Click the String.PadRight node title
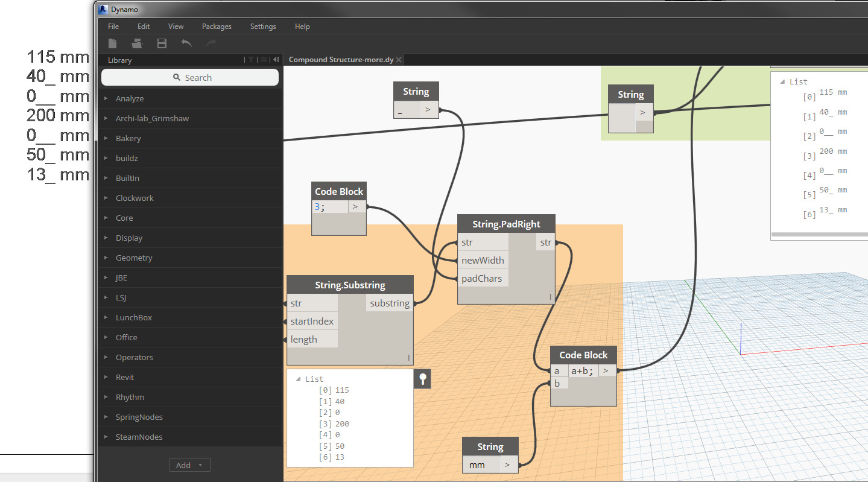This screenshot has height=482, width=868. pyautogui.click(x=506, y=224)
